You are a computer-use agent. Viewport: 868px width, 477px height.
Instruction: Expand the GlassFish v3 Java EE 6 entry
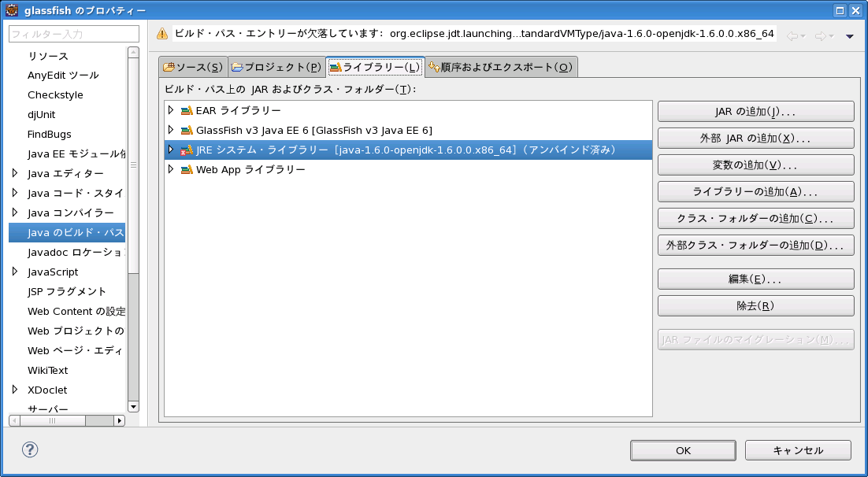point(171,130)
